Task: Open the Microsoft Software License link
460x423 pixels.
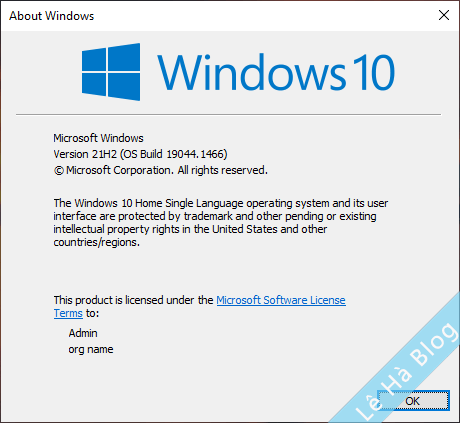Action: (x=281, y=300)
